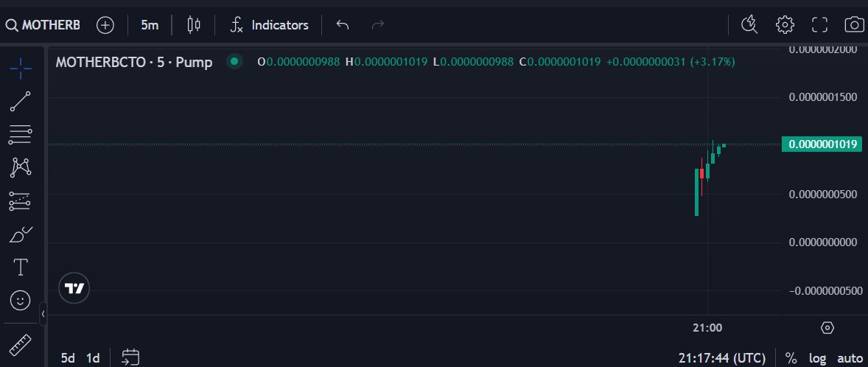Screen dimensions: 868x367
Task: Toggle the auto scale mode
Action: pos(850,357)
